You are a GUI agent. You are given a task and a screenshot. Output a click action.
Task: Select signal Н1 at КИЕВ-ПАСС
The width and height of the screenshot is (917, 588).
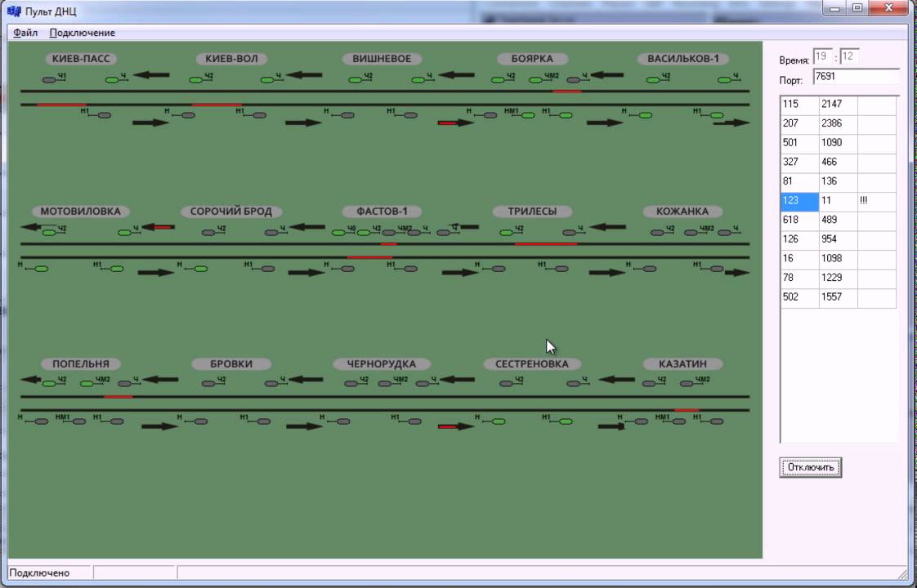pyautogui.click(x=104, y=115)
